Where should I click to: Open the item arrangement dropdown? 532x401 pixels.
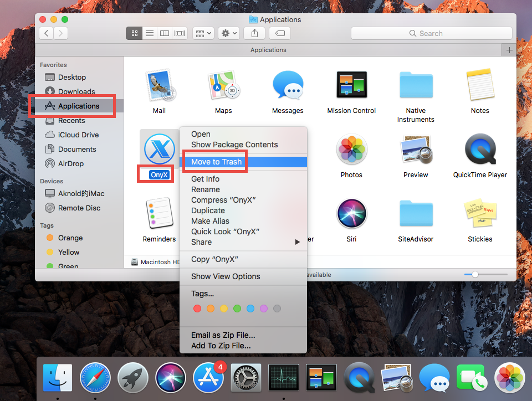[203, 33]
